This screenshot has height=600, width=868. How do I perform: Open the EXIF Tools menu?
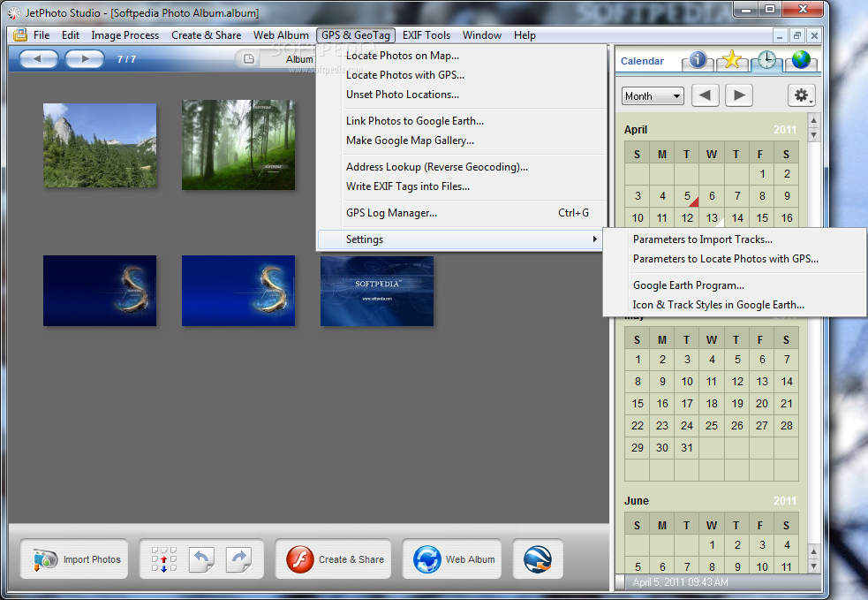[x=426, y=34]
